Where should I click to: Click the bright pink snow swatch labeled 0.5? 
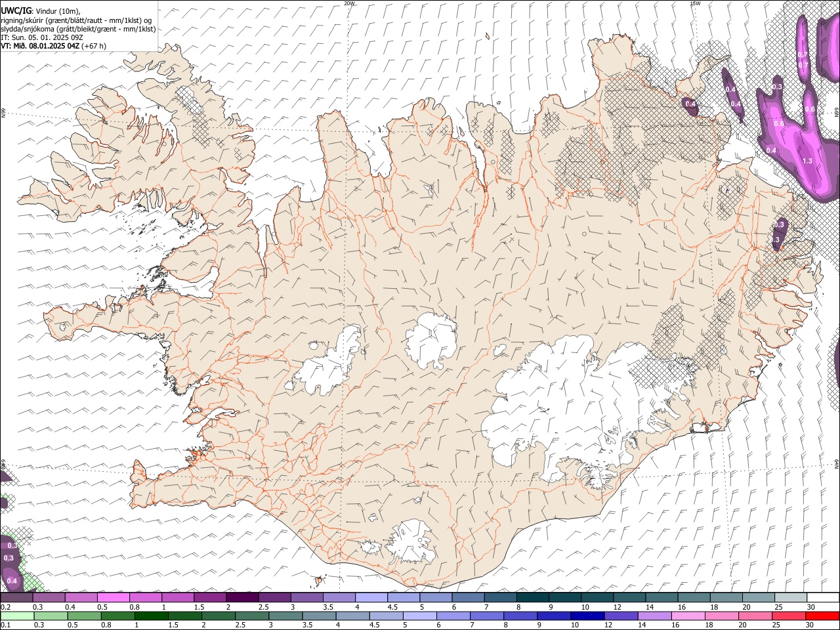pos(114,597)
